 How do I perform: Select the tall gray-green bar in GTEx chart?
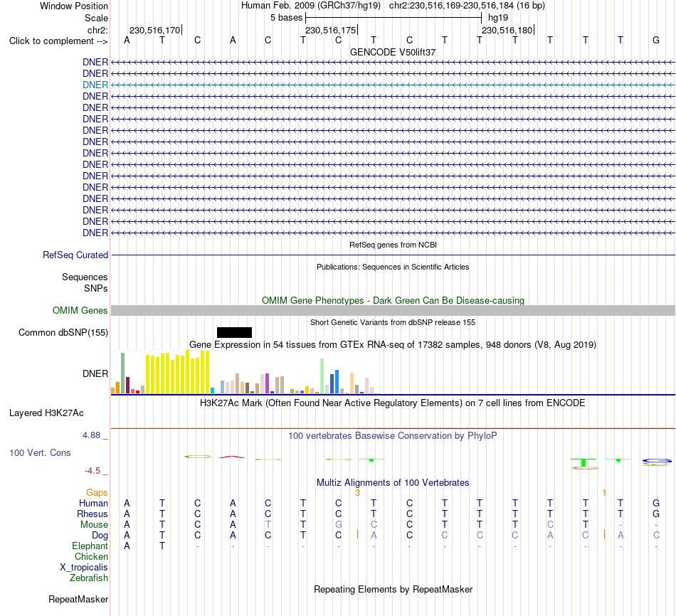(122, 373)
